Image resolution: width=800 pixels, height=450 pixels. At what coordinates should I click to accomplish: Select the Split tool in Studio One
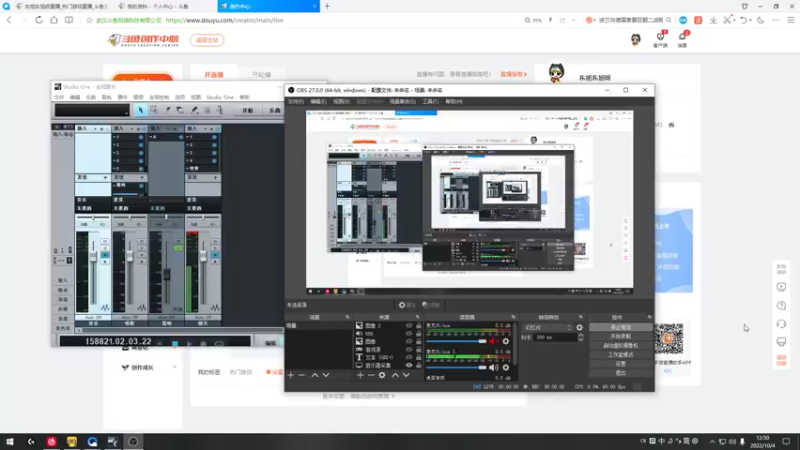[x=167, y=110]
